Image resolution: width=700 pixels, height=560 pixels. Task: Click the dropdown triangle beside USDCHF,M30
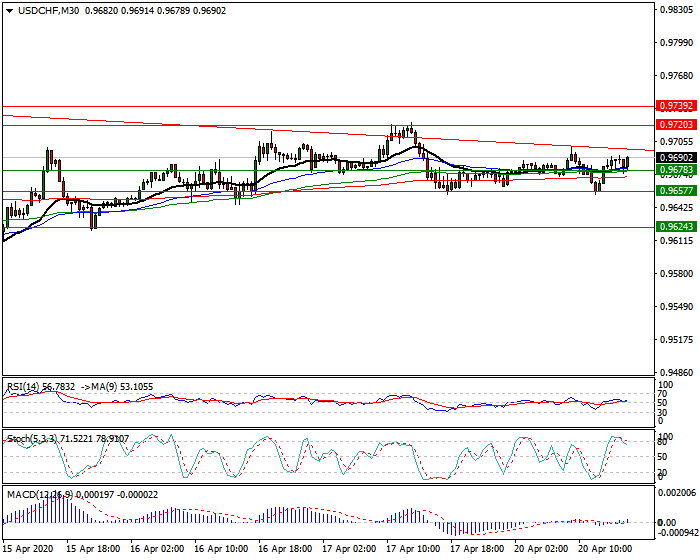(10, 11)
